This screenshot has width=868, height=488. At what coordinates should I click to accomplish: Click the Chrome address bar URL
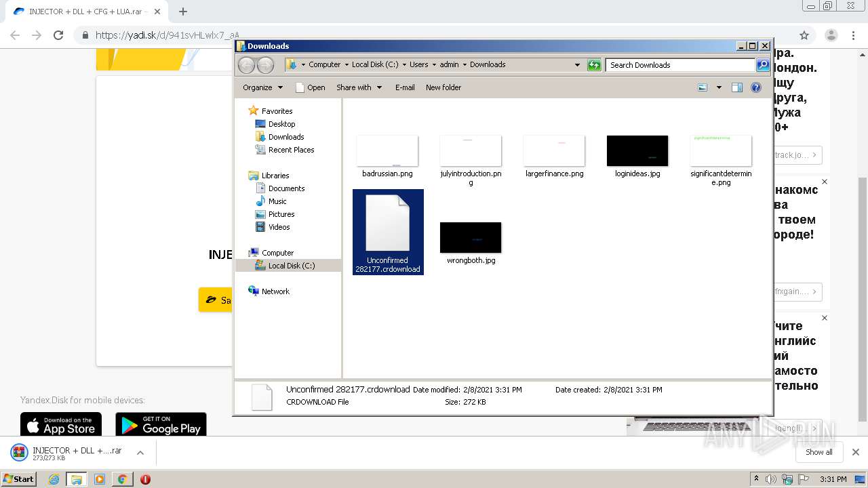[x=167, y=35]
